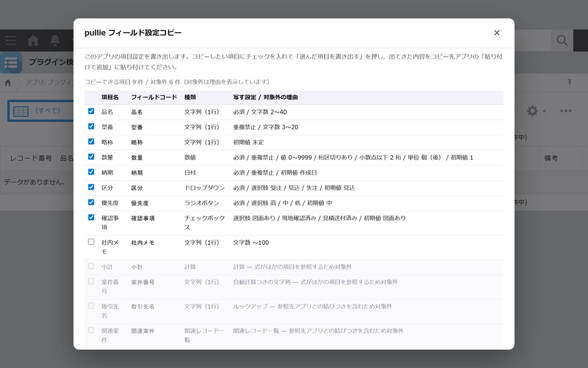Screen dimensions: 588x368
Task: Open the (すべて) view selector
Action: pos(41,111)
